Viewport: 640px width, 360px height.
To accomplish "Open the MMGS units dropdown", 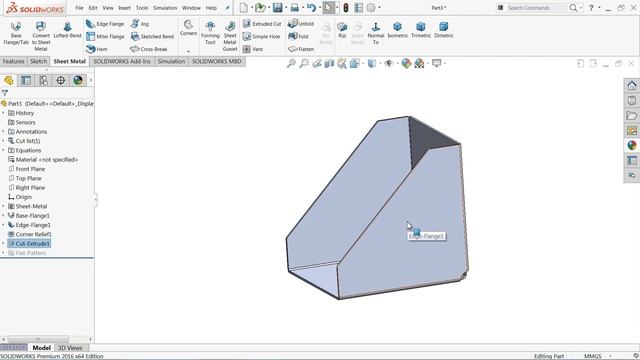I will [x=610, y=356].
